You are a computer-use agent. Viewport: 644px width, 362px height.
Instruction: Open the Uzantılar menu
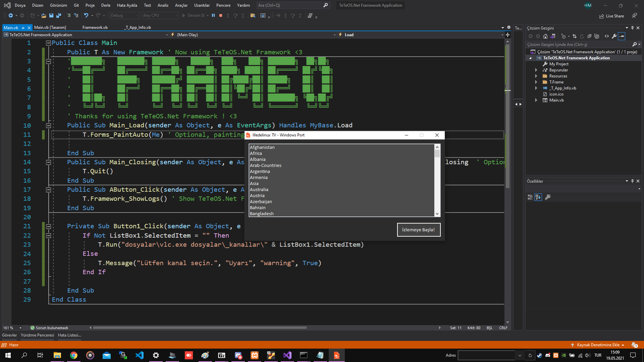coord(202,5)
